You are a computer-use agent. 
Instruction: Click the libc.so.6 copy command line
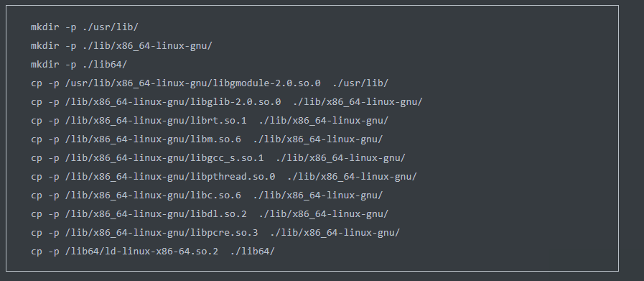tap(207, 195)
